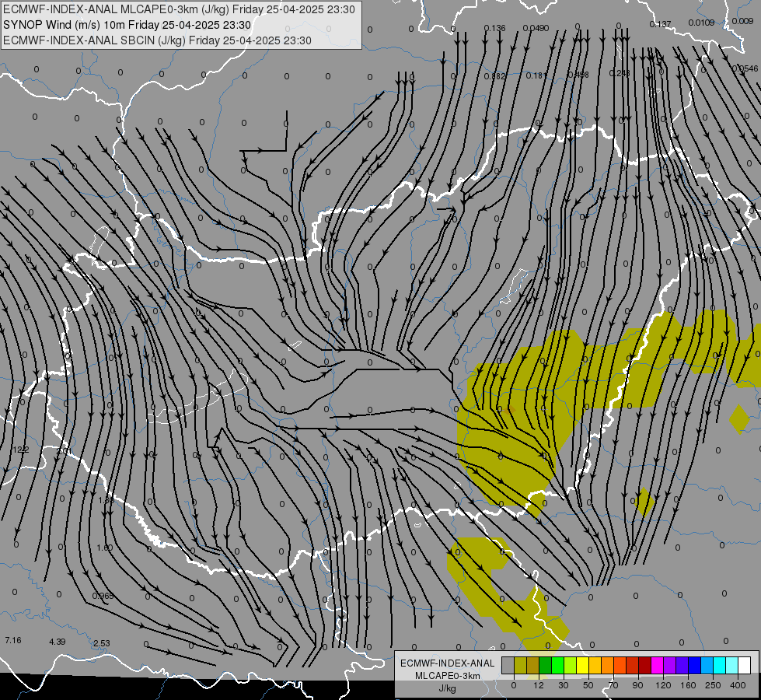The image size is (761, 700).
Task: Click legend tick value 120
Action: pyautogui.click(x=663, y=685)
